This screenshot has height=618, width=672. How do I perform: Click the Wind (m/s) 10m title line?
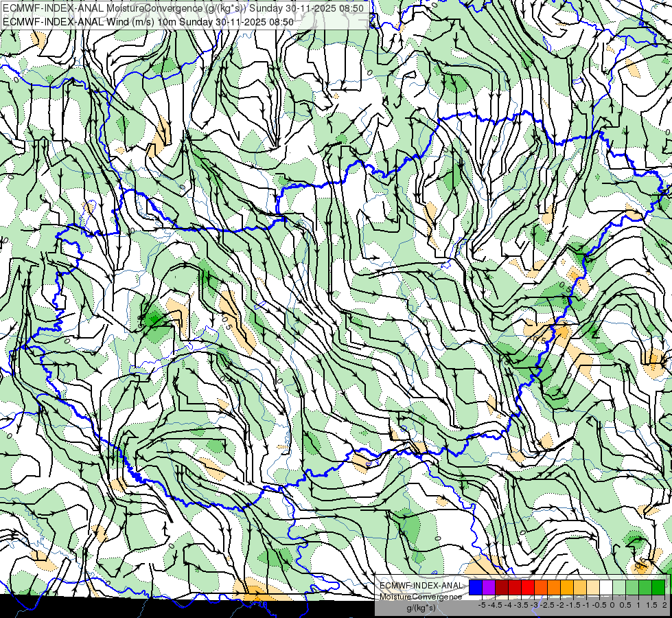[x=148, y=22]
